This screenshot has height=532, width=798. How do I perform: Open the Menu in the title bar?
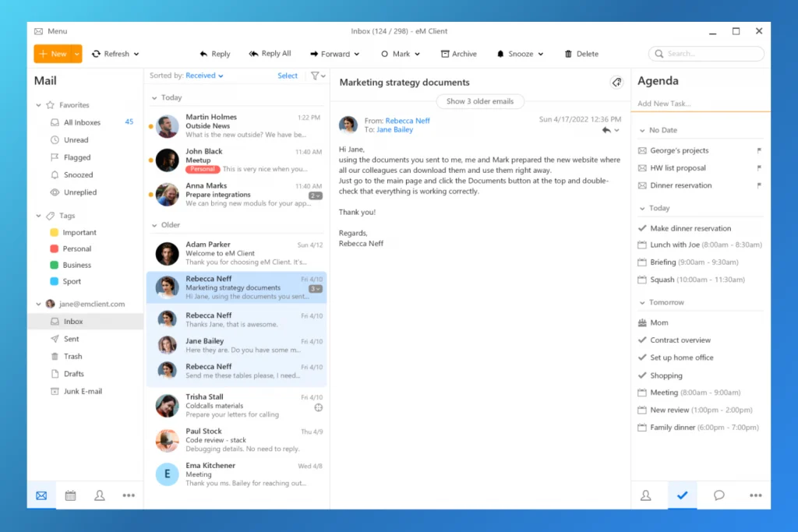coord(51,31)
